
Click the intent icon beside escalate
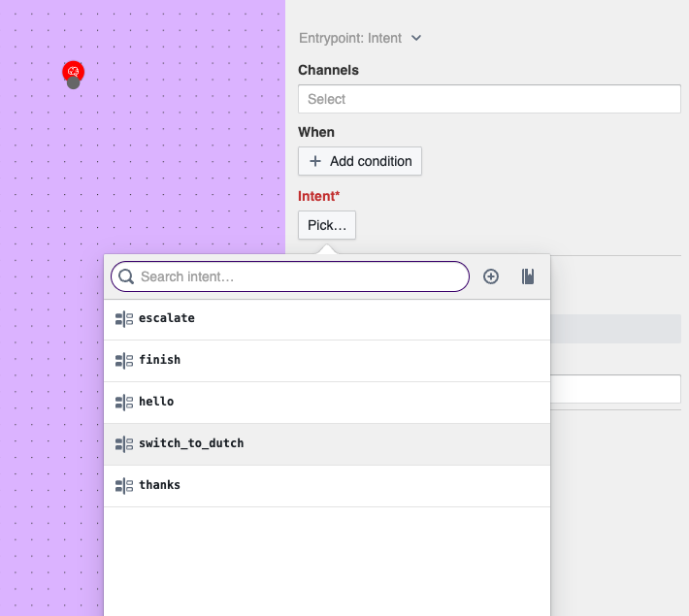click(124, 318)
